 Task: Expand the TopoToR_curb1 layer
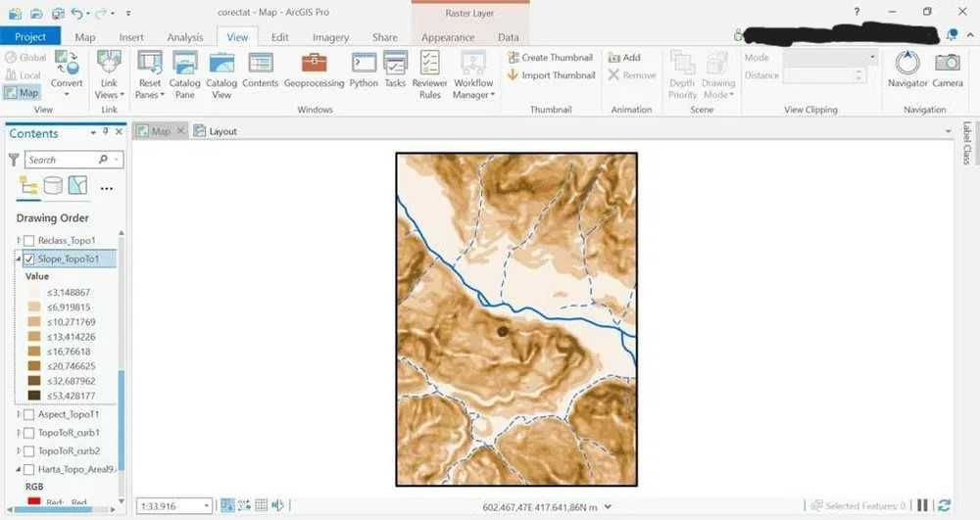pyautogui.click(x=18, y=432)
